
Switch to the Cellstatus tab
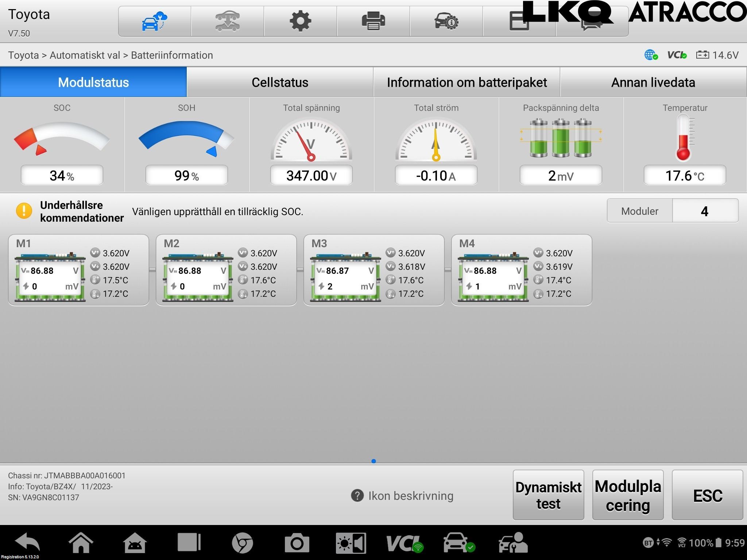point(280,82)
